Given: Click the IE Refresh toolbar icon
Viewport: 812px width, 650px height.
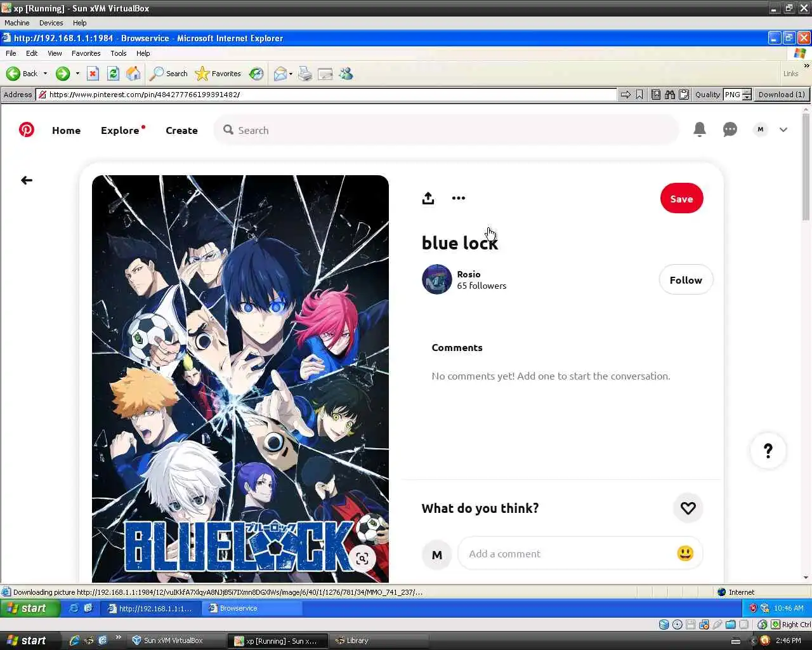Looking at the screenshot, I should (x=113, y=74).
